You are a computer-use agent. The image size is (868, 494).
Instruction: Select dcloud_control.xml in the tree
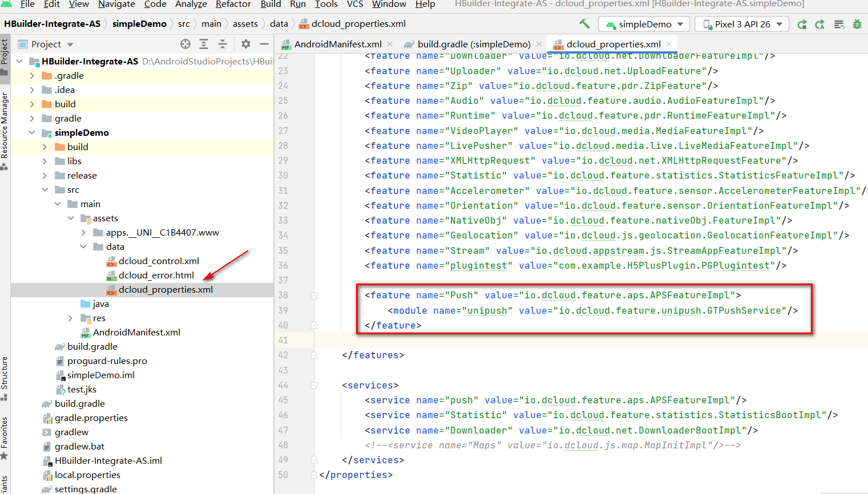[x=159, y=261]
